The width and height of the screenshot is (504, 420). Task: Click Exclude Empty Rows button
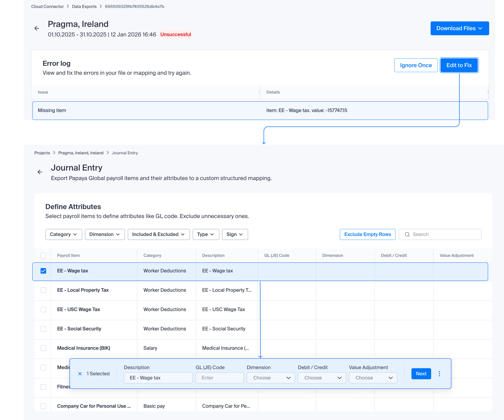pyautogui.click(x=367, y=234)
